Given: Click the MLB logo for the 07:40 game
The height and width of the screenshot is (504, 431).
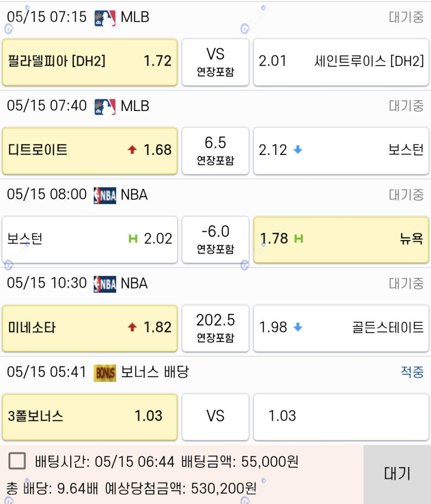Looking at the screenshot, I should 105,107.
